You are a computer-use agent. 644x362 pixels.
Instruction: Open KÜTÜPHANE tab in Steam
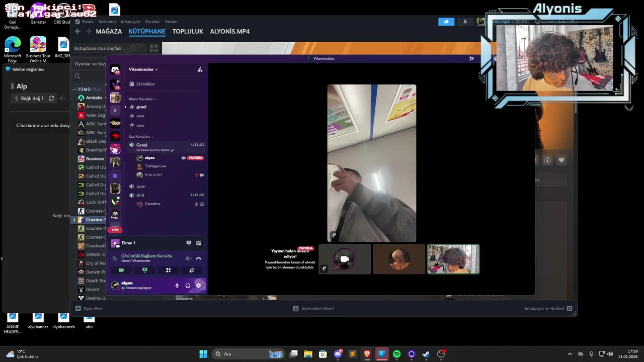(x=147, y=31)
